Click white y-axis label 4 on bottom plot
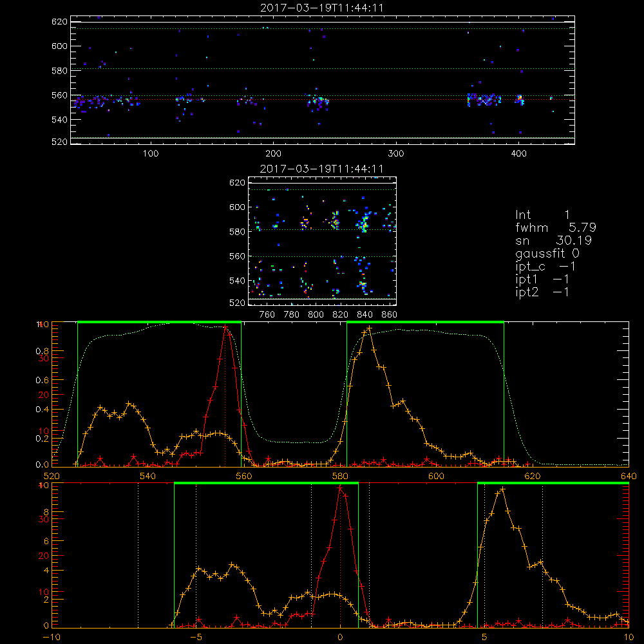This screenshot has height=644, width=644. pyautogui.click(x=46, y=571)
